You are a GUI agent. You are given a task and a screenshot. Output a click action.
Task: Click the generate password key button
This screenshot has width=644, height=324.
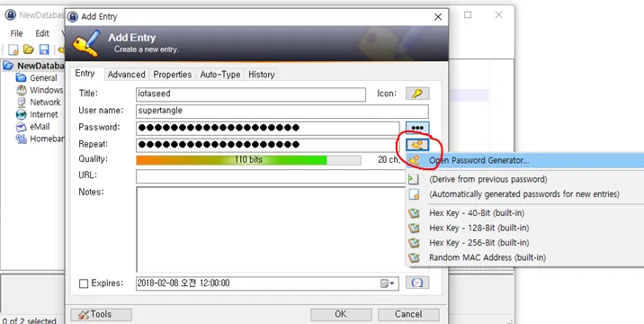coord(417,144)
